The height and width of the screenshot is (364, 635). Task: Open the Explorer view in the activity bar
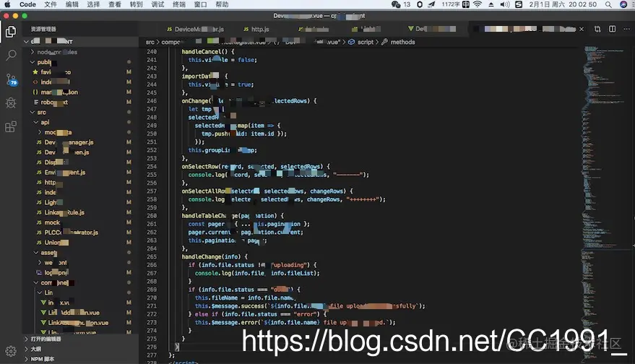pos(11,32)
